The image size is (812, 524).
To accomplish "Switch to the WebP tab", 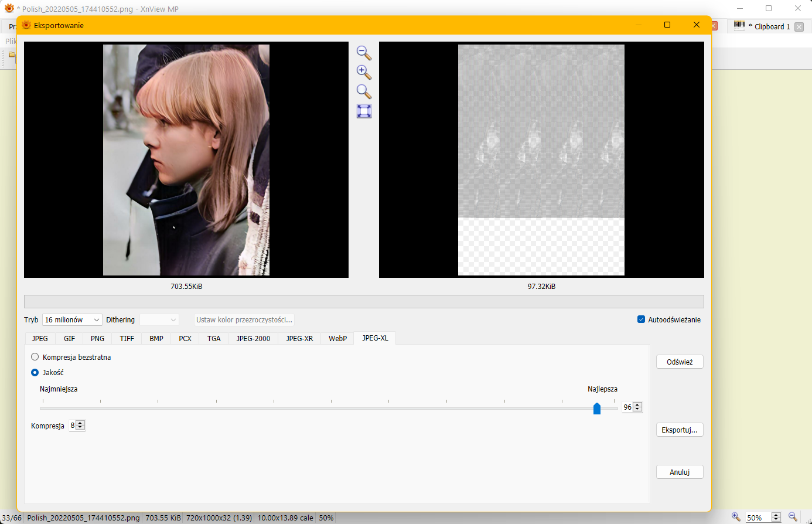I will [x=337, y=339].
